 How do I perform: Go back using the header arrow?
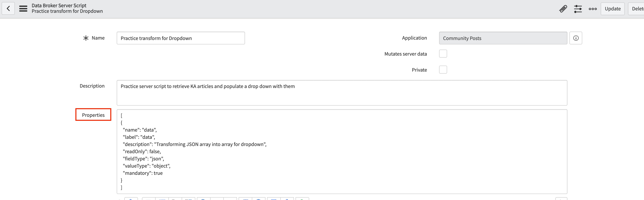(8, 9)
